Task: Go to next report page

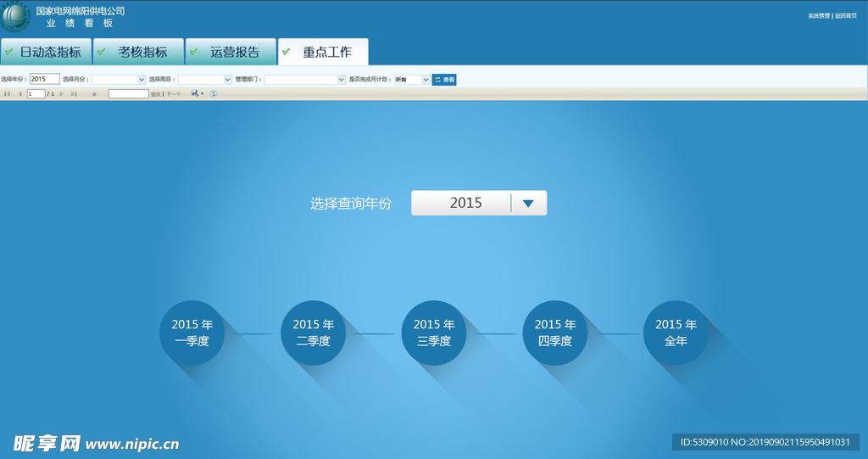Action: (x=61, y=94)
